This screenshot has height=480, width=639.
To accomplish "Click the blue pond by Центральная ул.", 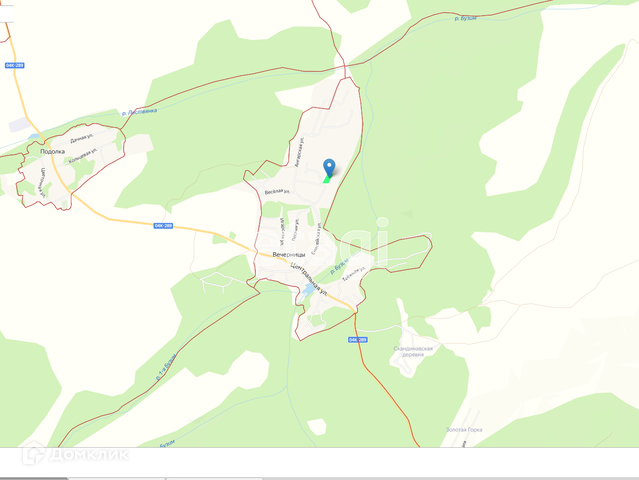I will [308, 290].
